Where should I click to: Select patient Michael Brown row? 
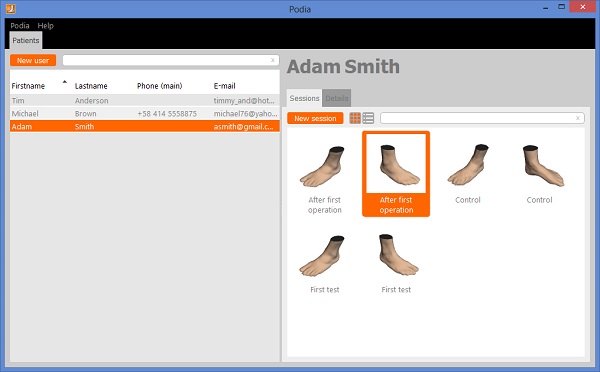[x=145, y=114]
